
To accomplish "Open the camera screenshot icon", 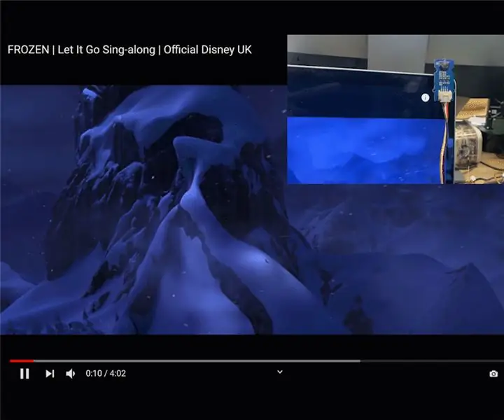I will (493, 374).
